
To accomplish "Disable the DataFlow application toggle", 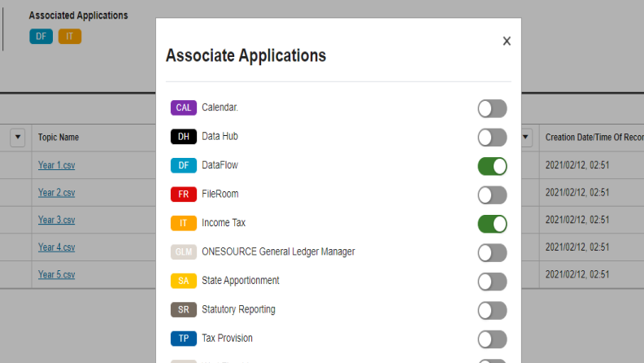I will point(492,166).
